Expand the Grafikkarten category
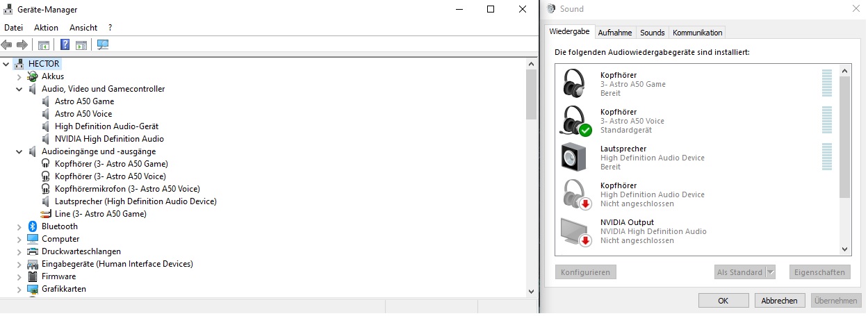 pyautogui.click(x=19, y=289)
